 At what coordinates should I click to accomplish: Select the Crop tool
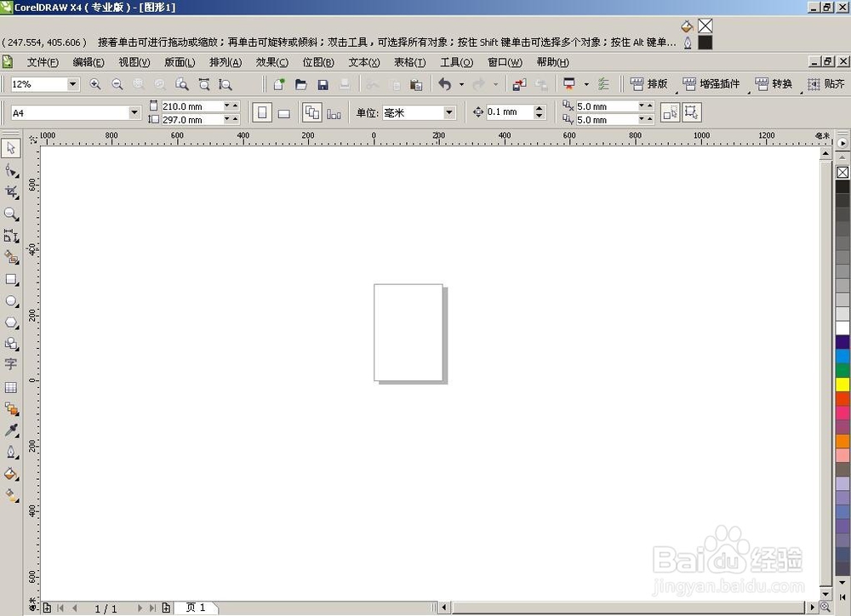coord(11,192)
